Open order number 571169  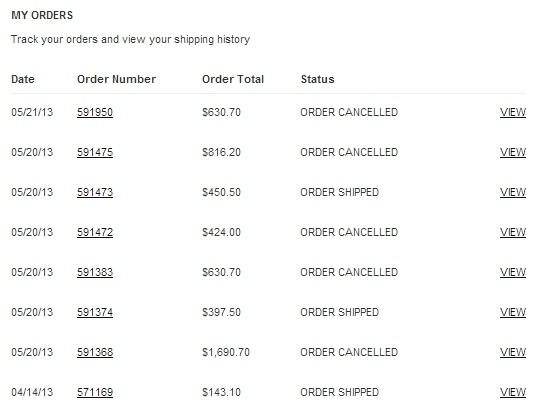coord(95,392)
